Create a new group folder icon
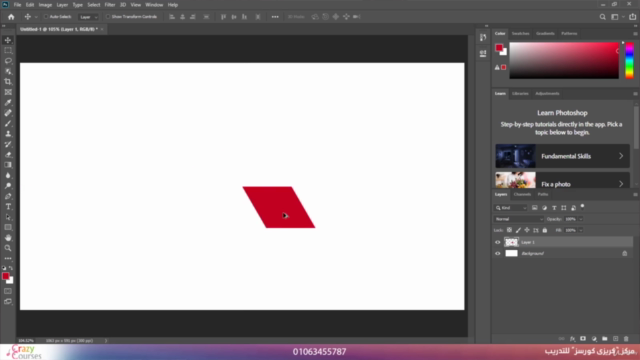 pyautogui.click(x=604, y=339)
